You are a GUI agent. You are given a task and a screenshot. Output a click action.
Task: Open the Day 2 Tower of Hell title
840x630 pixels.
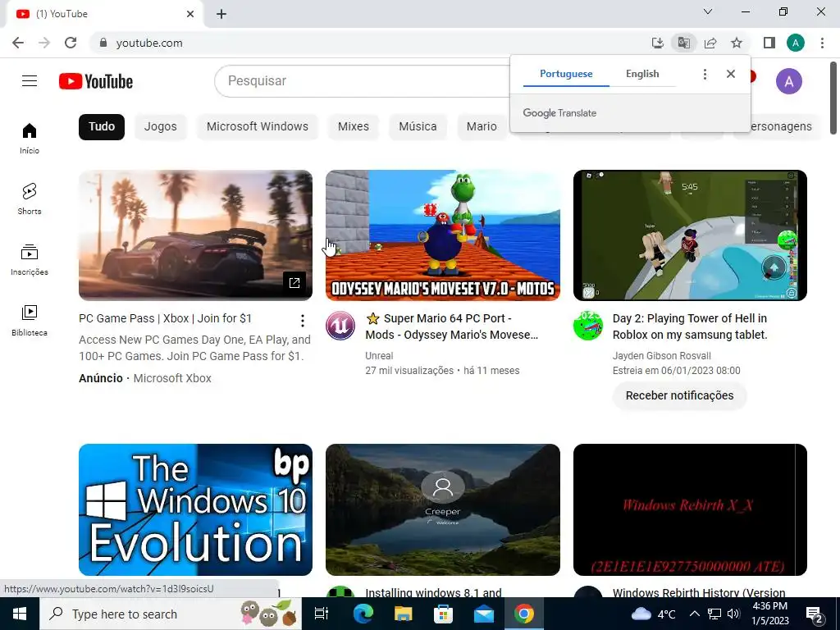pyautogui.click(x=690, y=326)
